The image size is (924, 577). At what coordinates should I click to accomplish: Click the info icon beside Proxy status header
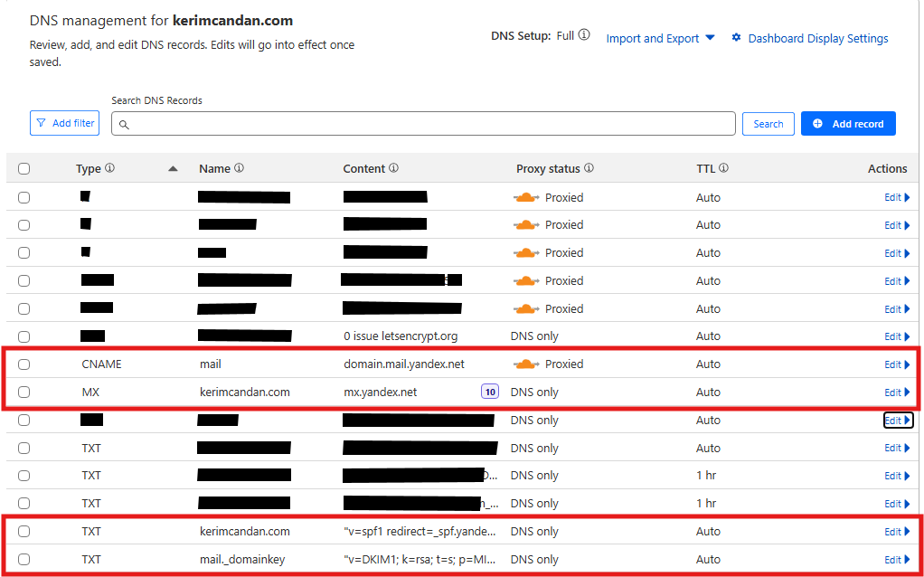589,168
